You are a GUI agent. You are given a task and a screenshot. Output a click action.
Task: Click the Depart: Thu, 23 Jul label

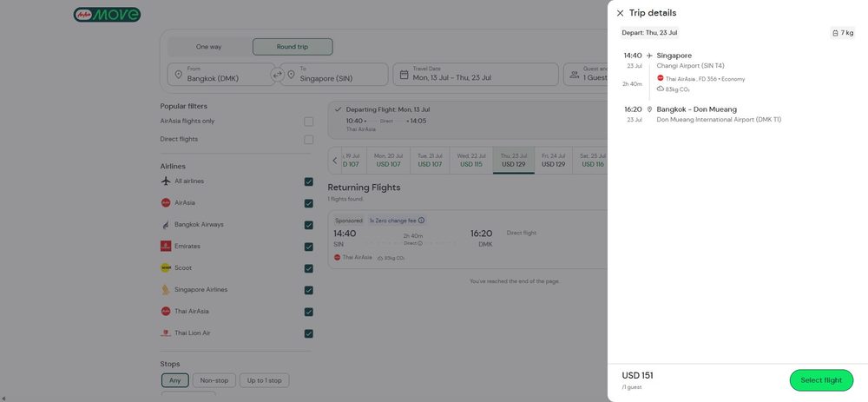[x=649, y=33]
